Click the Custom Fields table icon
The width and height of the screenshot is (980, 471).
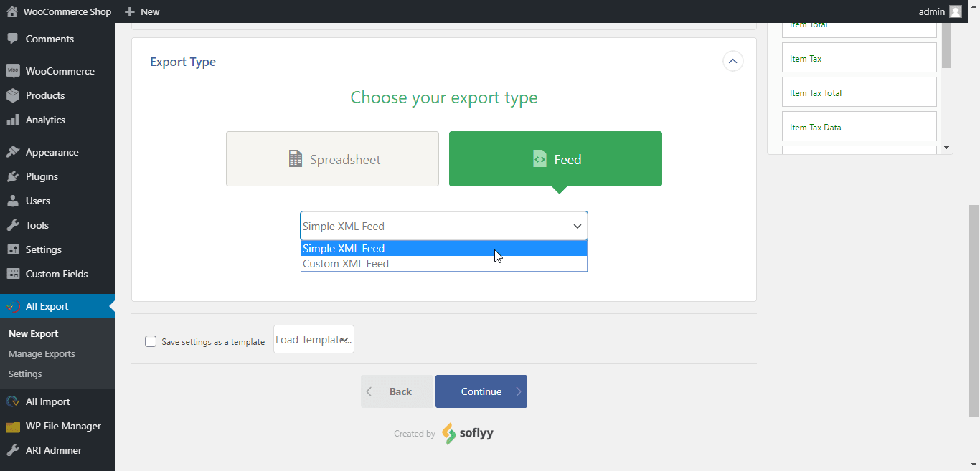click(x=12, y=274)
